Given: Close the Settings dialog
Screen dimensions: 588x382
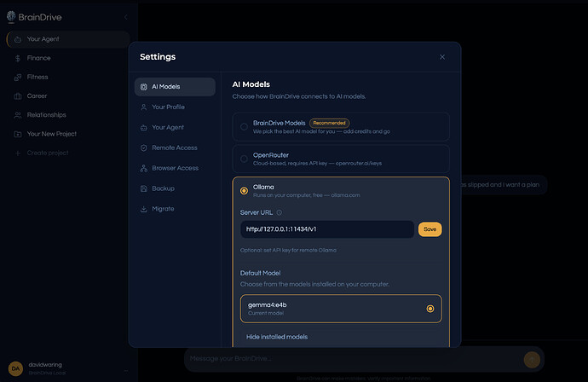Looking at the screenshot, I should 442,57.
